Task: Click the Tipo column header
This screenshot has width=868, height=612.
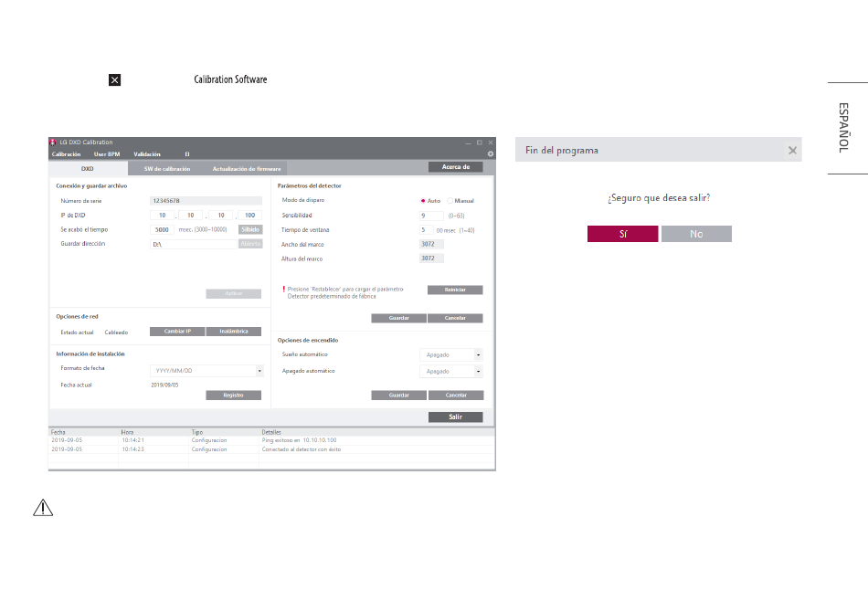Action: pos(197,432)
